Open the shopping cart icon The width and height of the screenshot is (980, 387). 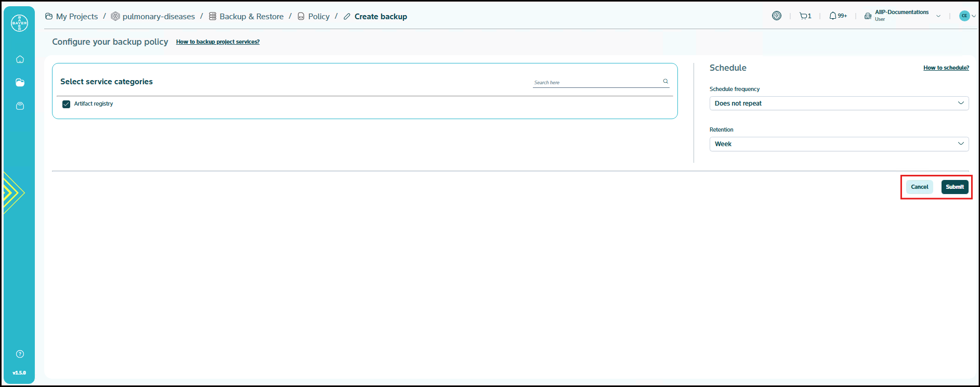coord(805,16)
